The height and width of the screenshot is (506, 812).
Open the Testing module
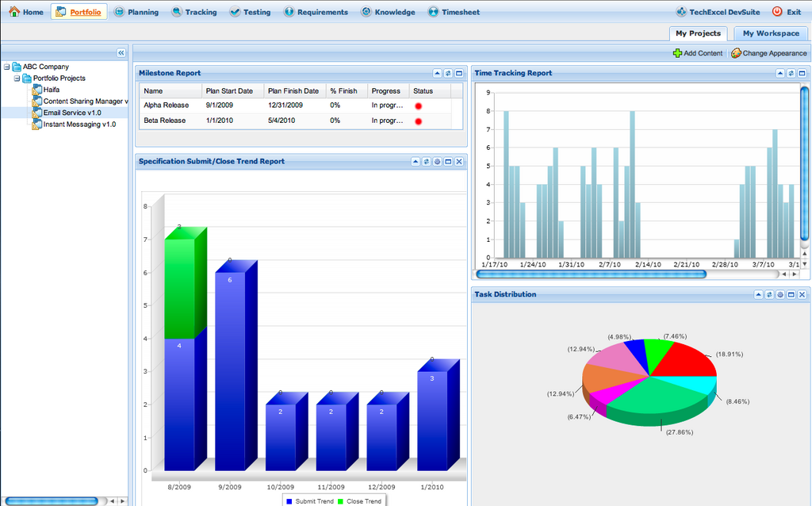(250, 12)
